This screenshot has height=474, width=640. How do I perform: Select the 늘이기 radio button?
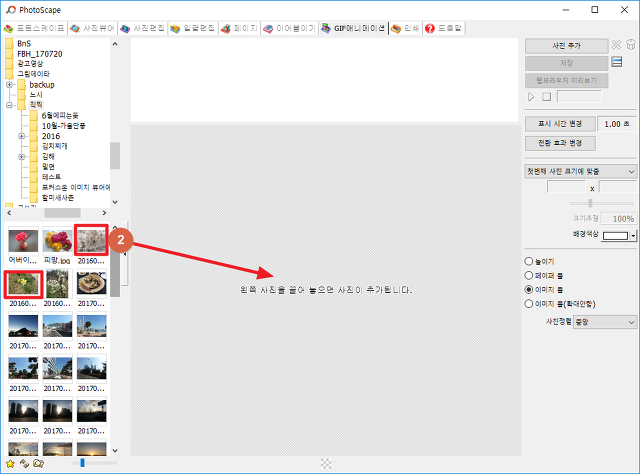pos(529,261)
